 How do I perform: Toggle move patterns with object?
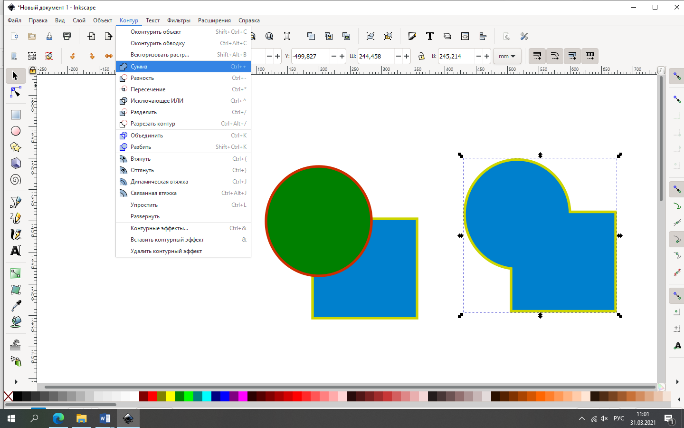pos(590,56)
